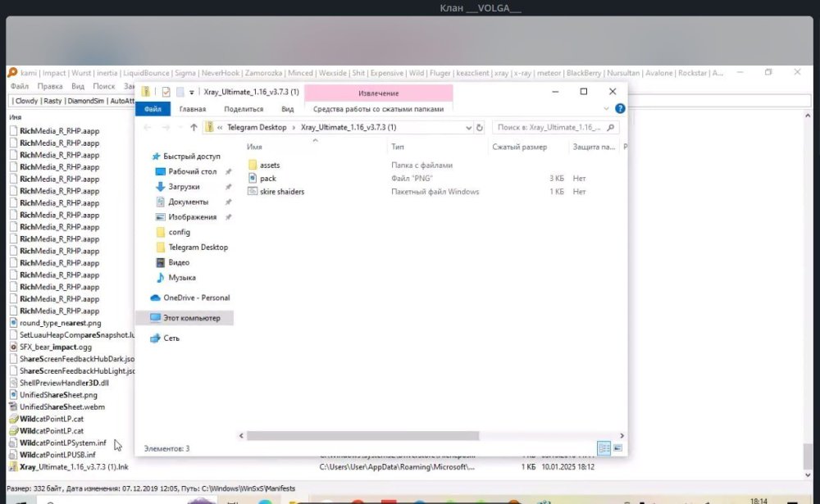This screenshot has width=820, height=504.
Task: Select UnifiedShareSheet.png in Everything list
Action: [x=58, y=395]
